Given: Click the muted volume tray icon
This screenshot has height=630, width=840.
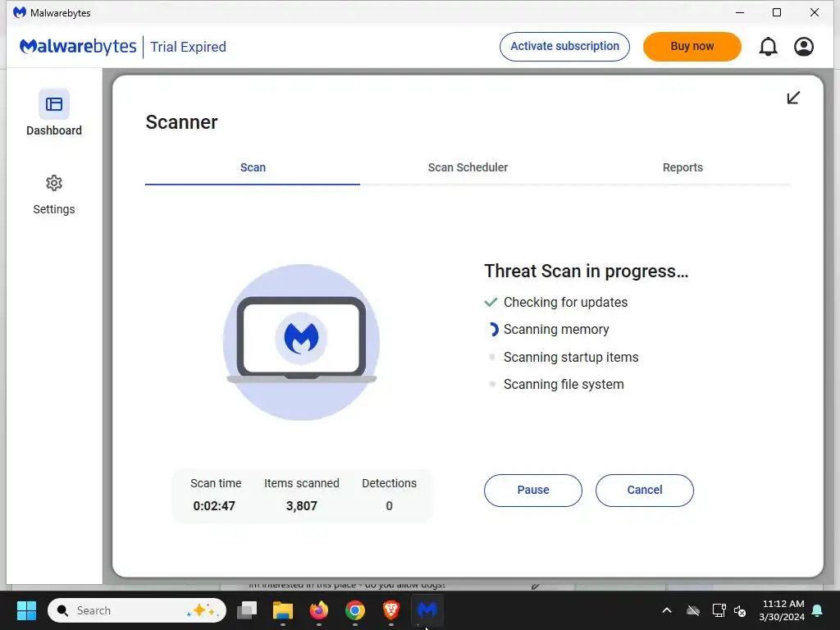Looking at the screenshot, I should [x=740, y=610].
